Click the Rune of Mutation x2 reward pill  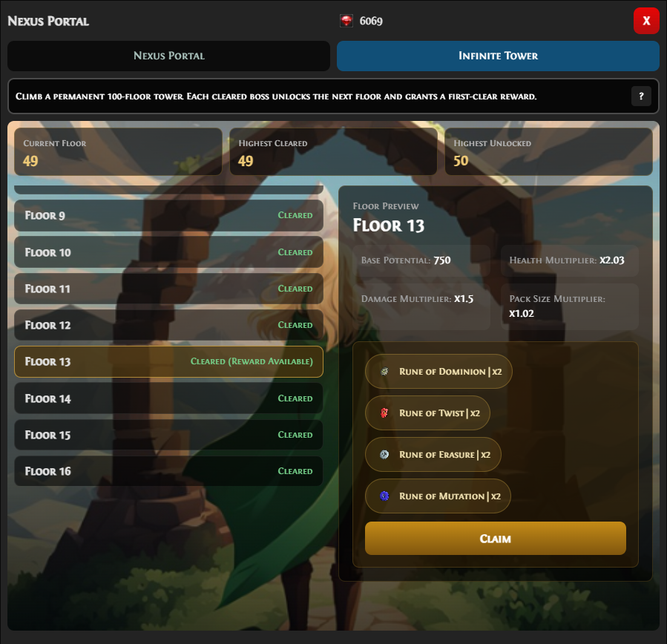pos(438,496)
